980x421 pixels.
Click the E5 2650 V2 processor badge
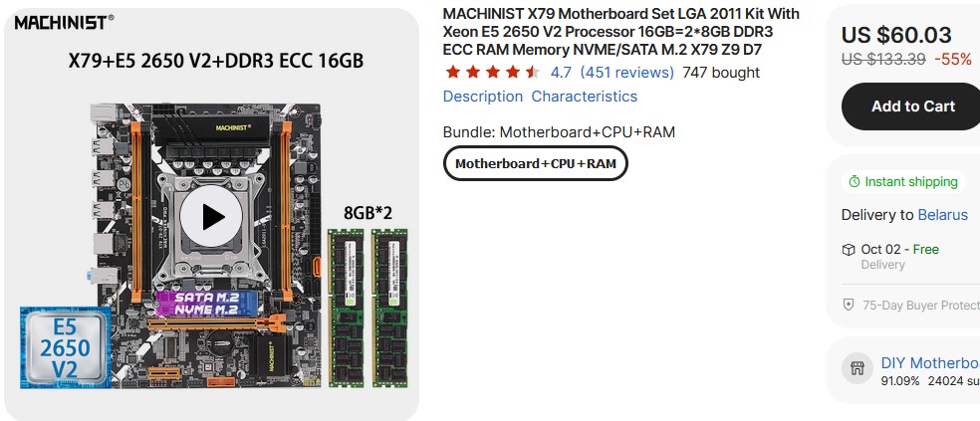click(65, 349)
